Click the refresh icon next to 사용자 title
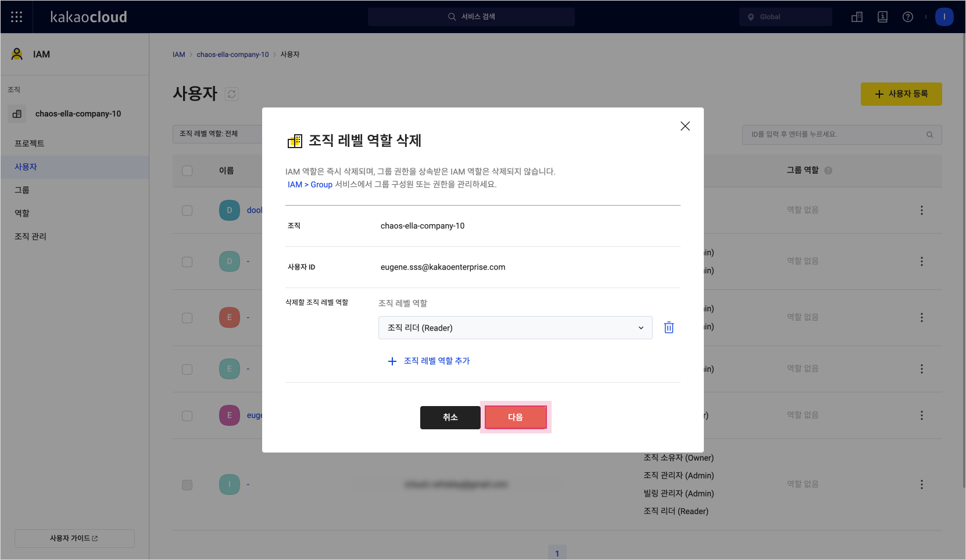Image resolution: width=966 pixels, height=560 pixels. coord(231,94)
